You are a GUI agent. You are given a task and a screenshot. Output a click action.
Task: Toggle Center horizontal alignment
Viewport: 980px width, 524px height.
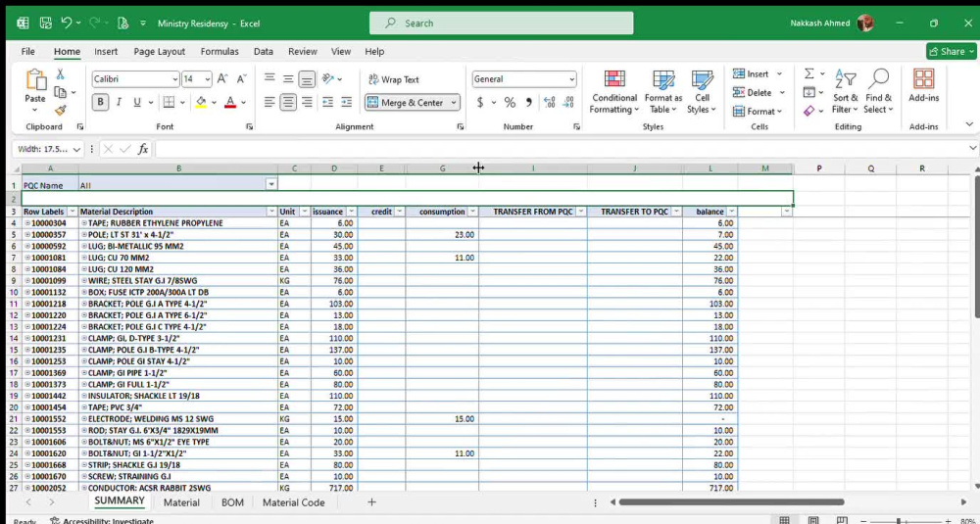288,103
